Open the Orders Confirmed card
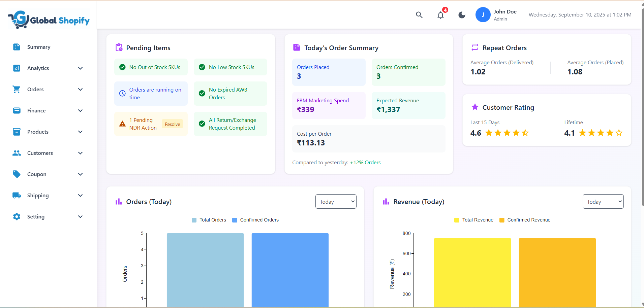Viewport: 644px width, 308px height. (x=408, y=72)
